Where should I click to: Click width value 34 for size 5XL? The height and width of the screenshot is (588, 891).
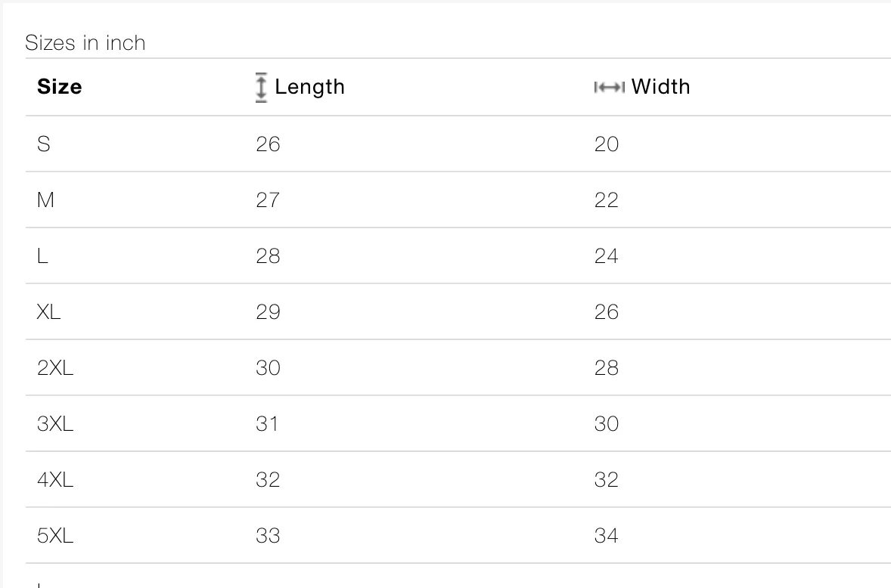(607, 535)
